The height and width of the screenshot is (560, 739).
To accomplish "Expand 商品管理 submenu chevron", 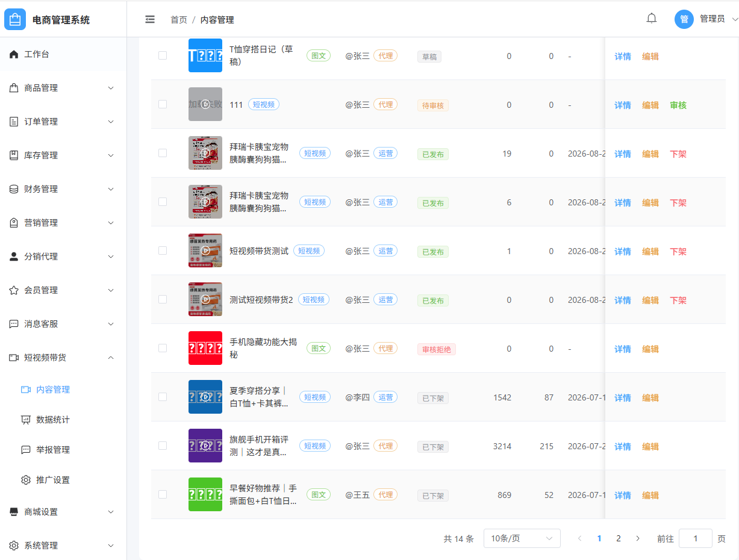I will (111, 88).
